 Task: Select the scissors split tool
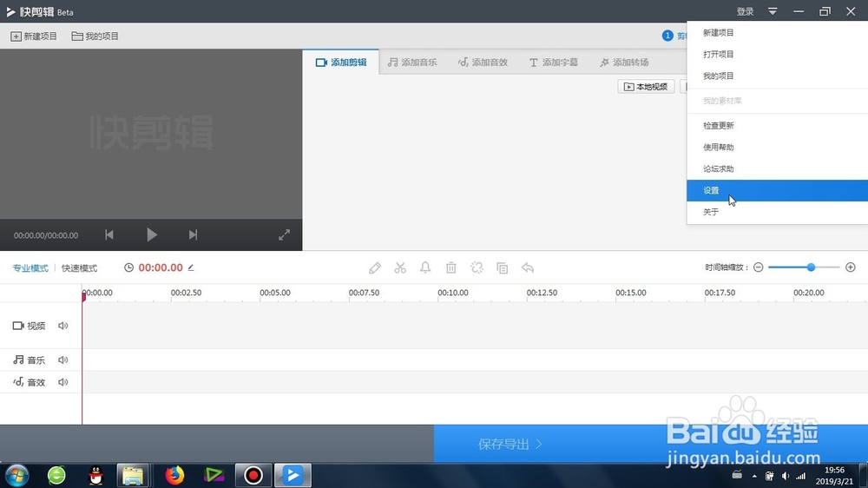tap(400, 268)
